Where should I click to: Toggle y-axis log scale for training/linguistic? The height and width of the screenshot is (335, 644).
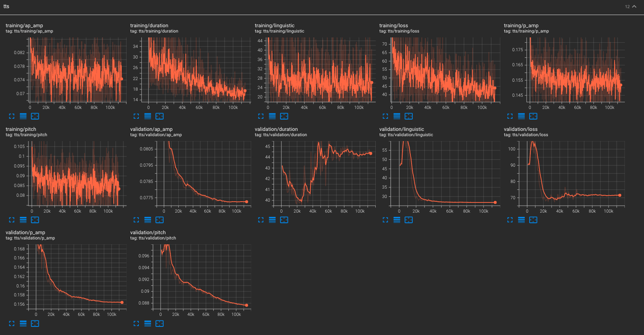(x=272, y=116)
